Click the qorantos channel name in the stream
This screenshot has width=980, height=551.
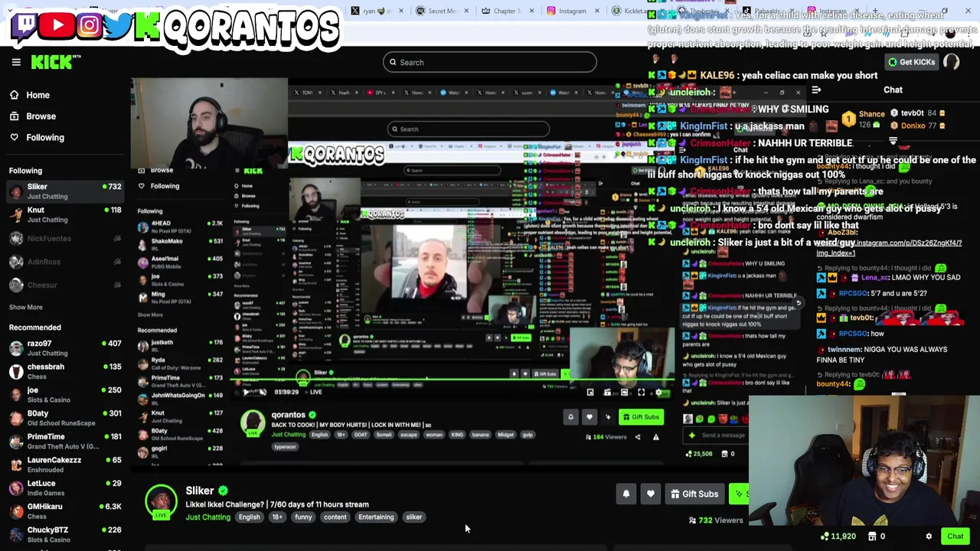point(288,415)
